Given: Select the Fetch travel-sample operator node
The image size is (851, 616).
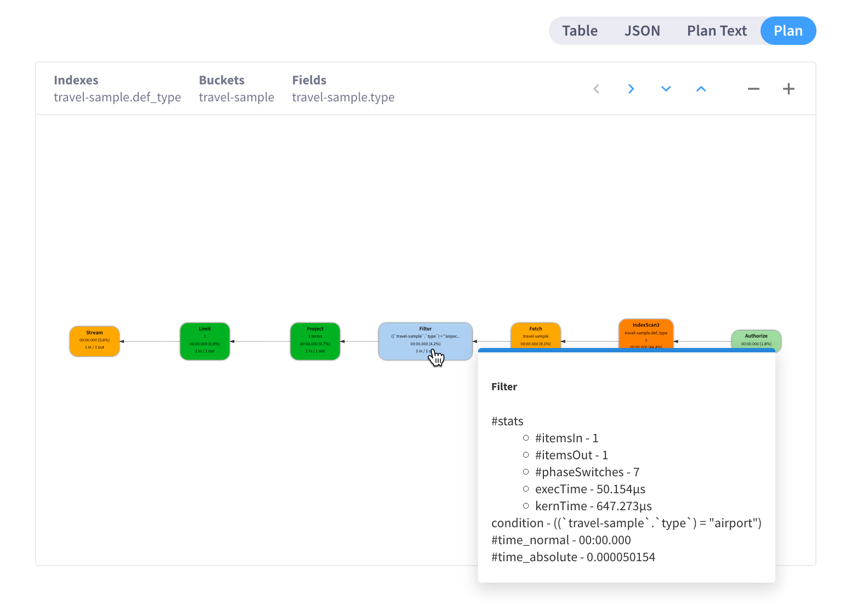Looking at the screenshot, I should click(536, 334).
